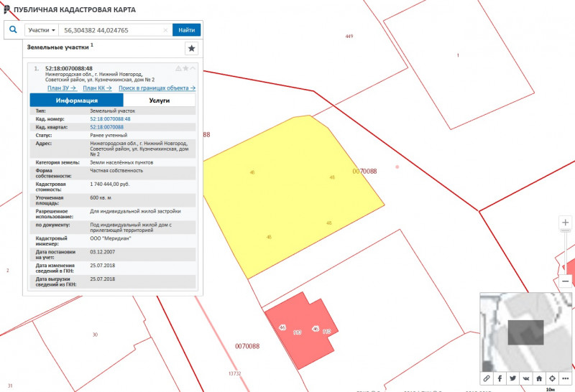The image size is (575, 392).
Task: Click the magnifying glass search icon
Action: pyautogui.click(x=13, y=30)
